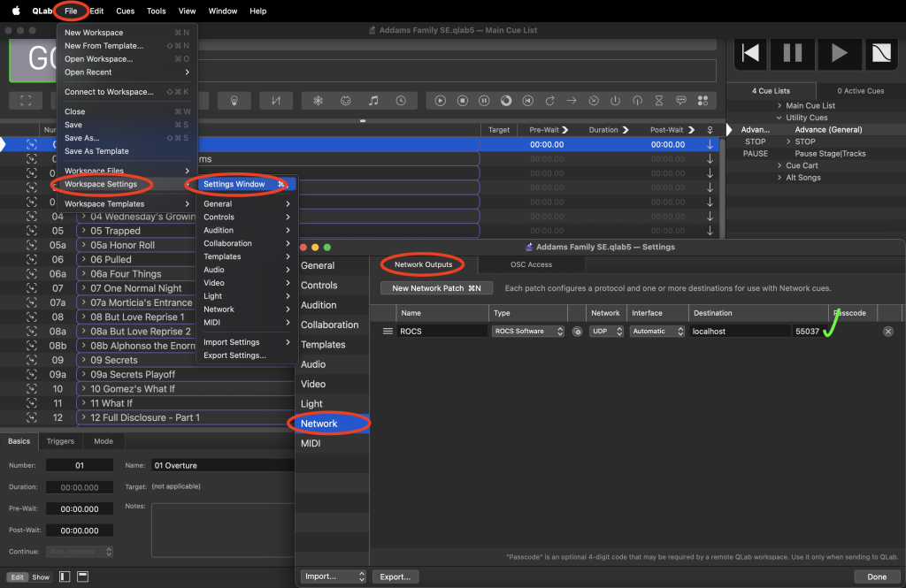This screenshot has width=906, height=588.
Task: Click the resume-all play button
Action: (839, 53)
